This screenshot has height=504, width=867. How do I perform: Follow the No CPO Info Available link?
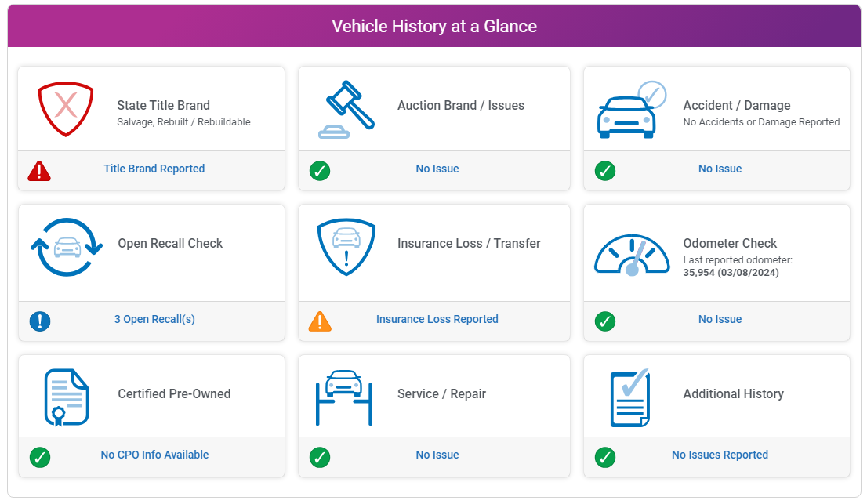pos(154,455)
